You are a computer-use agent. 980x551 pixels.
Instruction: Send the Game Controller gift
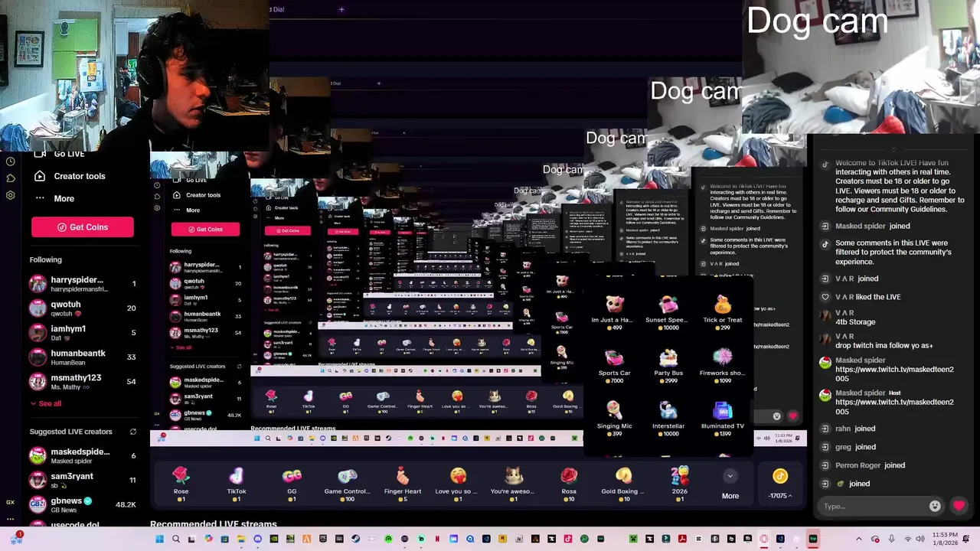pos(347,484)
